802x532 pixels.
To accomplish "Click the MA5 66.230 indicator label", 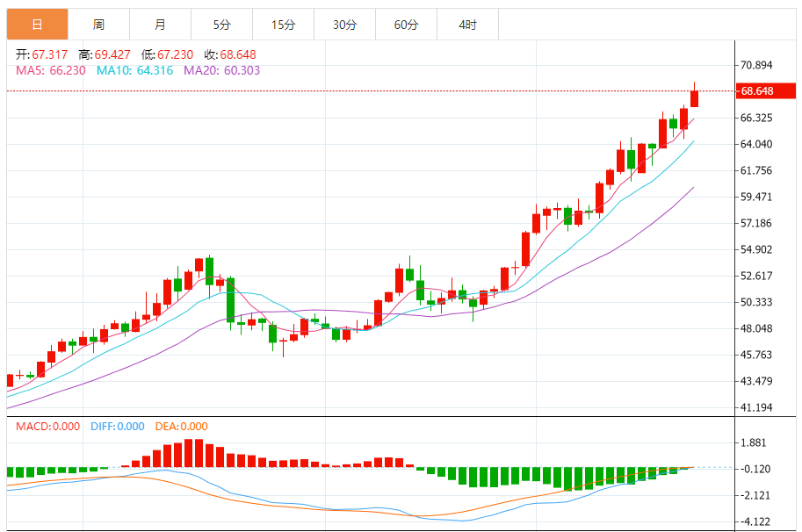I will 51,70.
